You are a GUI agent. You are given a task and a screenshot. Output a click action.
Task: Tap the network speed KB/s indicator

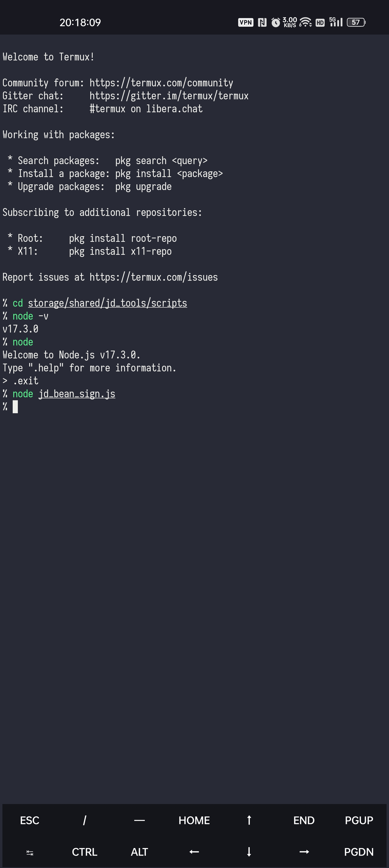click(x=290, y=22)
